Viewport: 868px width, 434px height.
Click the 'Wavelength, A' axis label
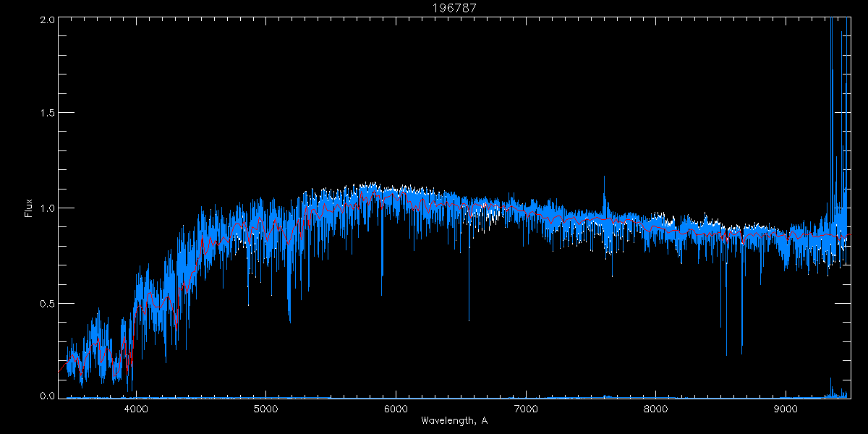[x=454, y=420]
